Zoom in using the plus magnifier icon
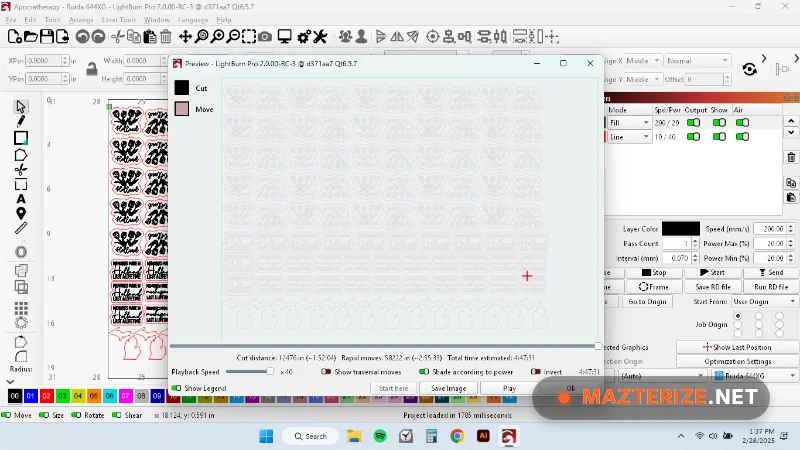800x450 pixels. tap(217, 37)
